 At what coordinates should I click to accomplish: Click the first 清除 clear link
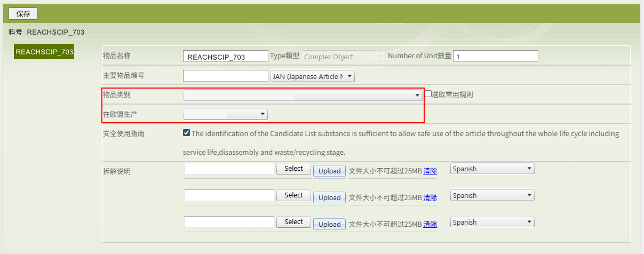[430, 171]
